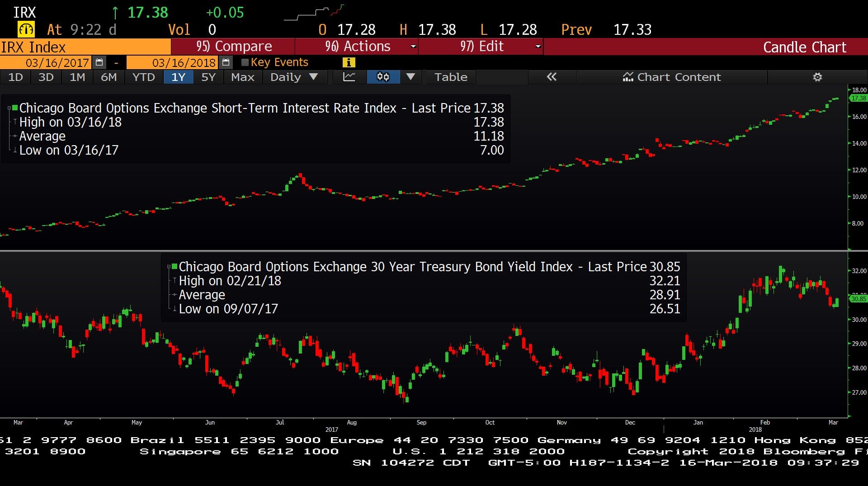The image size is (868, 486).
Task: Select the 5Y range tab
Action: tap(208, 77)
